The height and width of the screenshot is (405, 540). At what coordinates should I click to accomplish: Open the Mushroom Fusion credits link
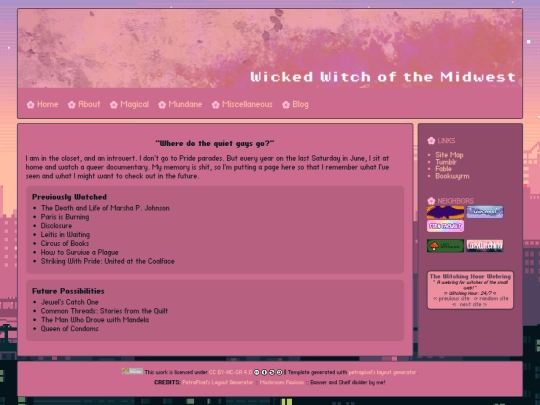tap(282, 382)
